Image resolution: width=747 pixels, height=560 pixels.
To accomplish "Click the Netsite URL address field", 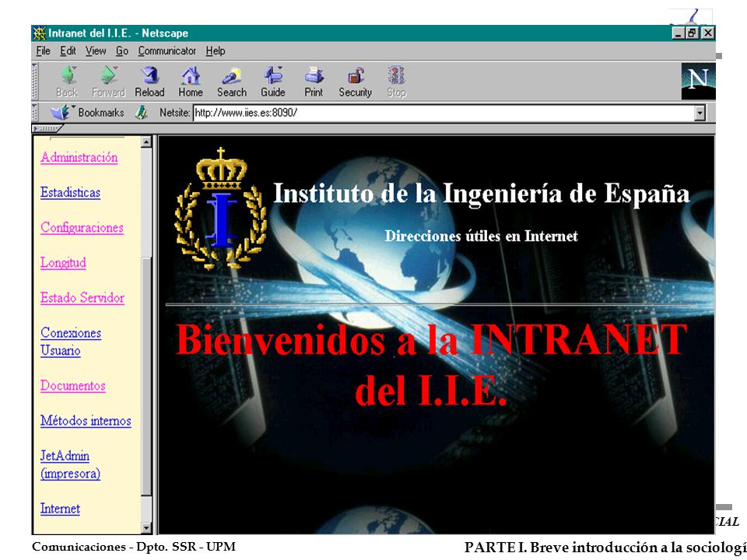I will (444, 114).
